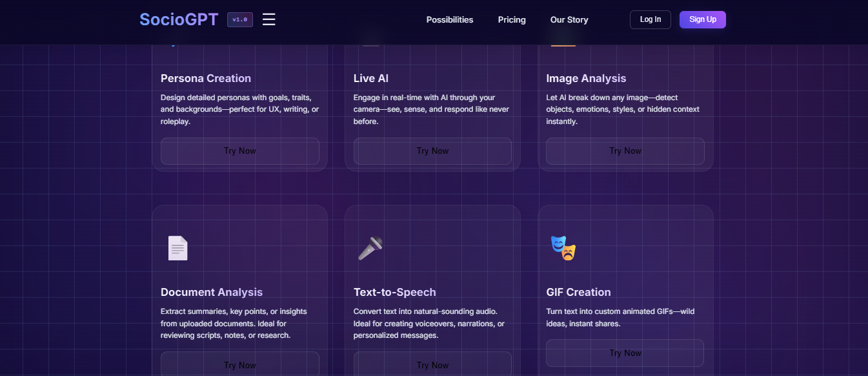Click the GIF Creation theater masks icon
Screen dimensions: 868x376
563,248
